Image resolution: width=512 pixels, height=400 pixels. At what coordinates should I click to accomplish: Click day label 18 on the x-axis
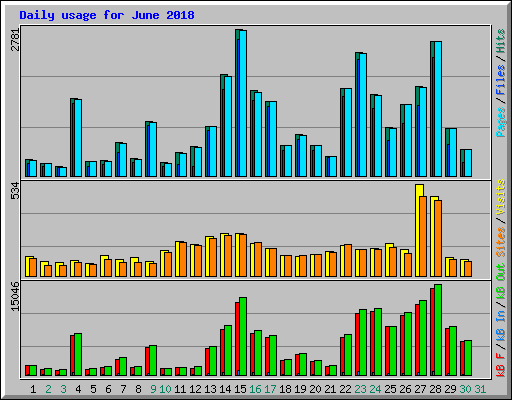tap(285, 389)
